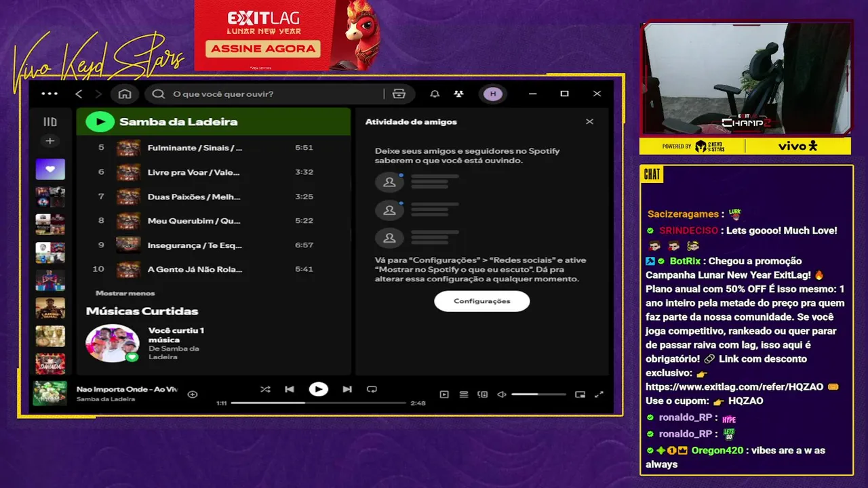The width and height of the screenshot is (868, 488).
Task: Open the Spotify Home page
Action: (x=125, y=94)
